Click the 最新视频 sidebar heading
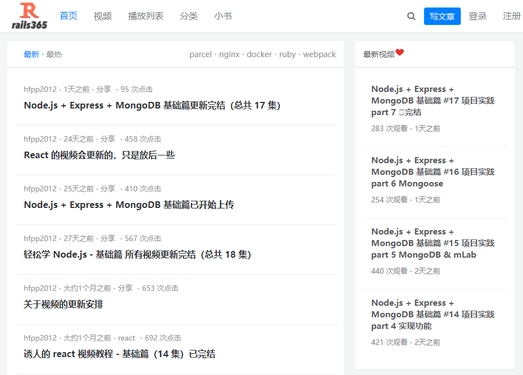The width and height of the screenshot is (523, 375). tap(379, 54)
